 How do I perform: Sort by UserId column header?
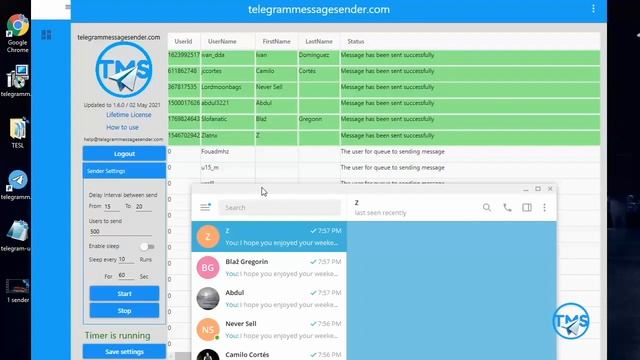(x=183, y=41)
